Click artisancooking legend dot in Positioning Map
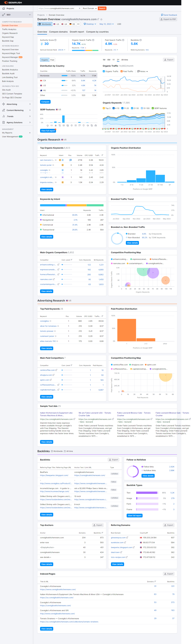 pos(112,259)
